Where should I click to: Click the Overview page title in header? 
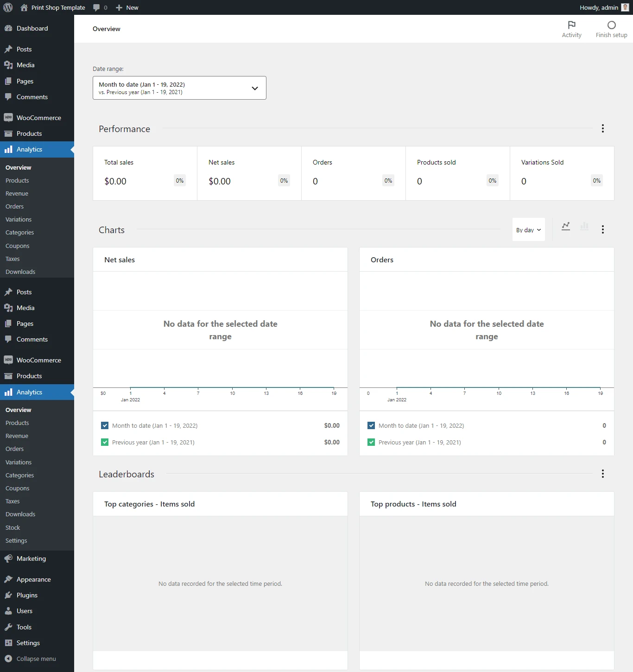click(107, 29)
